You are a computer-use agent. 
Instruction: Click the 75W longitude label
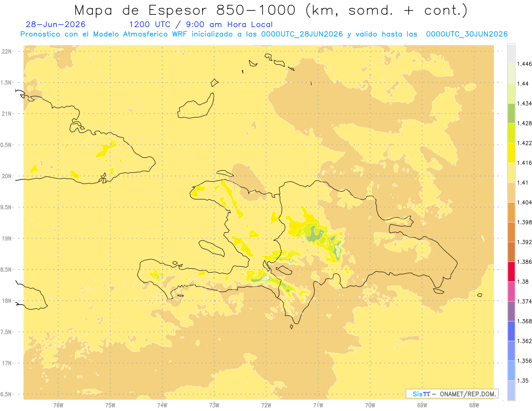(x=110, y=406)
